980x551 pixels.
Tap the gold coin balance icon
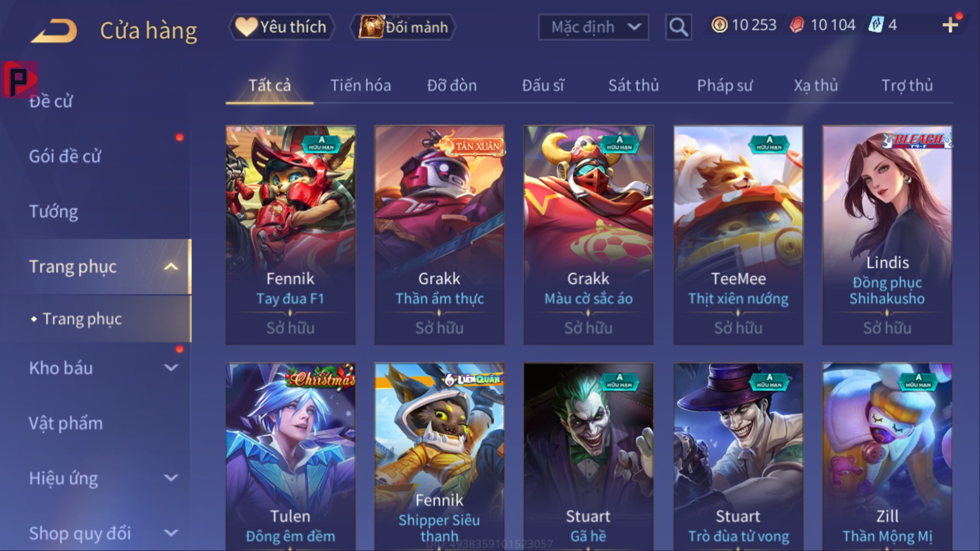click(x=719, y=25)
